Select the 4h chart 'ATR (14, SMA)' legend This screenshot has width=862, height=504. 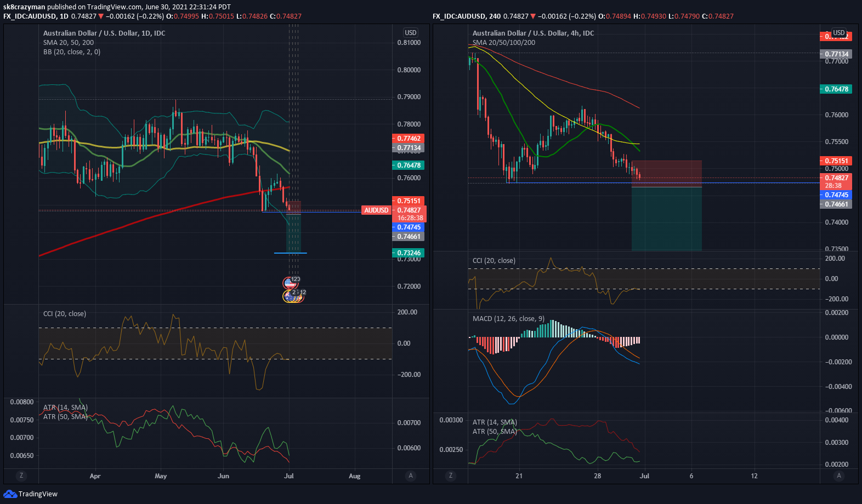pos(495,422)
